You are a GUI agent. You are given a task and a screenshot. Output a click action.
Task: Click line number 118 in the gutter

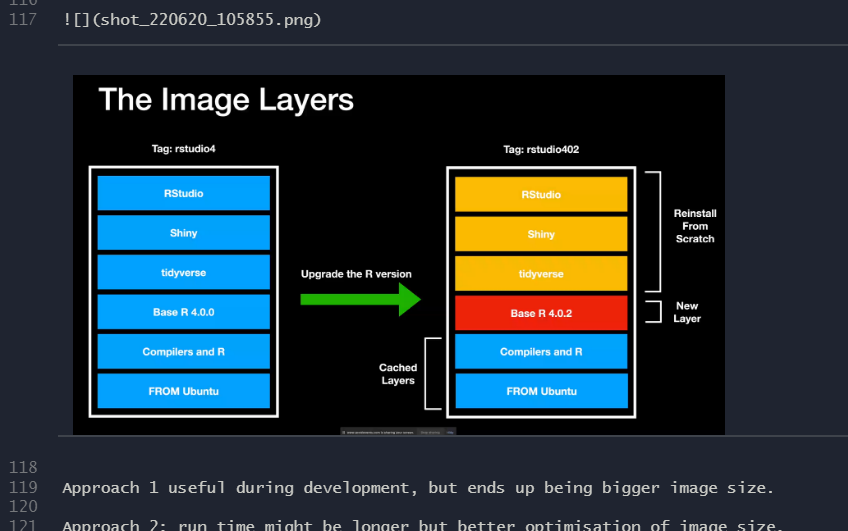pyautogui.click(x=23, y=468)
